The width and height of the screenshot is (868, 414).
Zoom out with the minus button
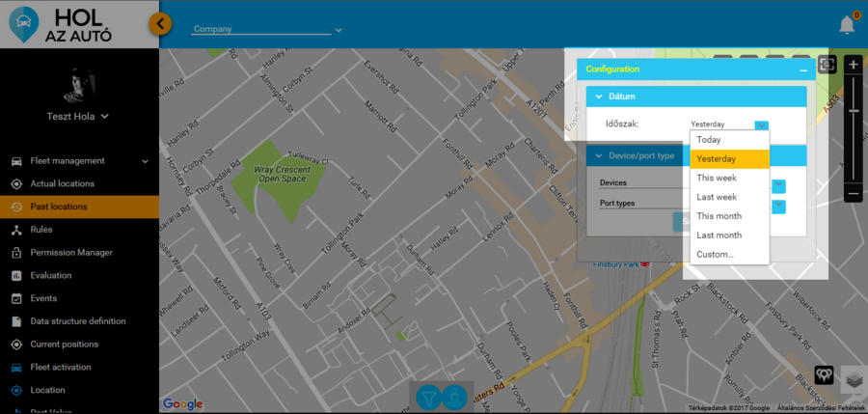click(853, 193)
